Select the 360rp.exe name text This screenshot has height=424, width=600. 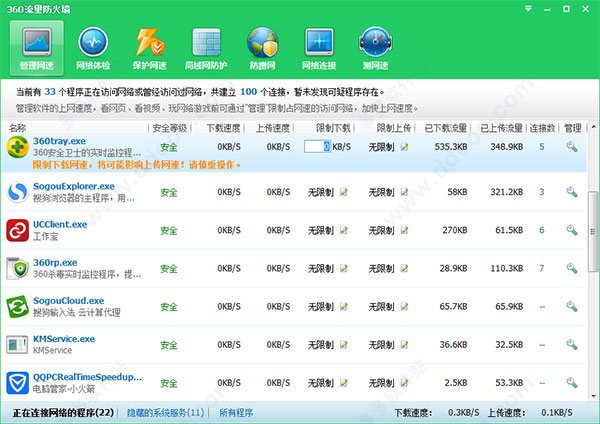[55, 263]
